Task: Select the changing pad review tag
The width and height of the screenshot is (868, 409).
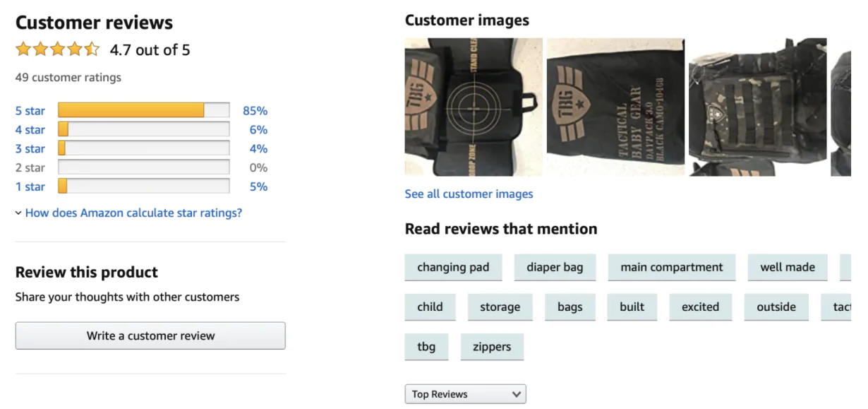Action: tap(453, 267)
